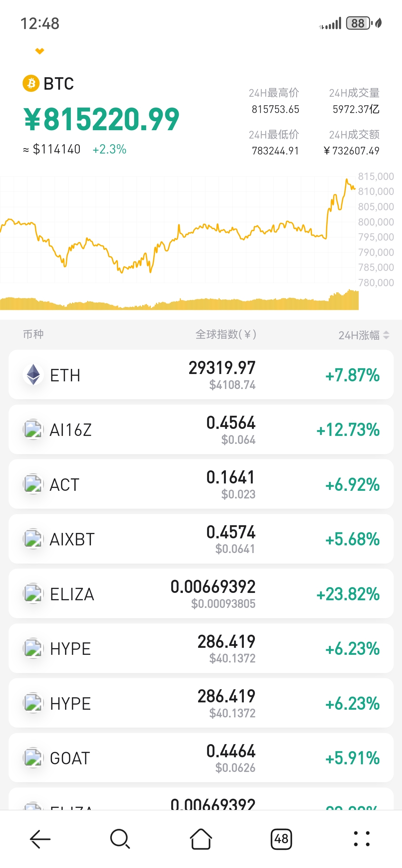Sort list by 24H涨幅 arrows
Viewport: 402px width, 868px height.
click(x=386, y=335)
